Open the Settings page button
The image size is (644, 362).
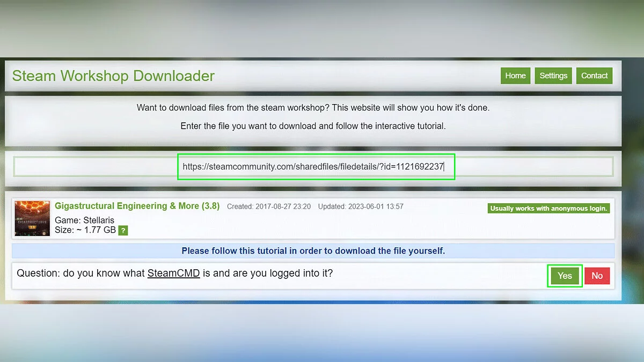pos(553,76)
